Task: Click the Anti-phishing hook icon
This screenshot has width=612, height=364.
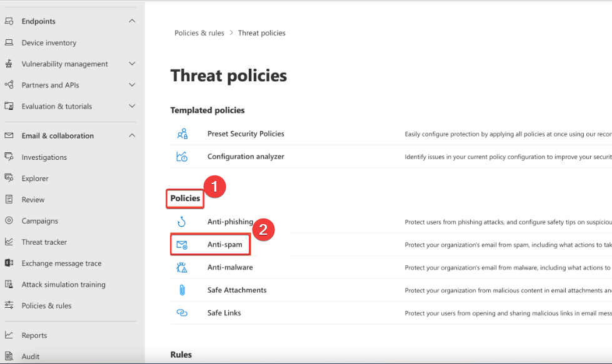Action: tap(182, 222)
